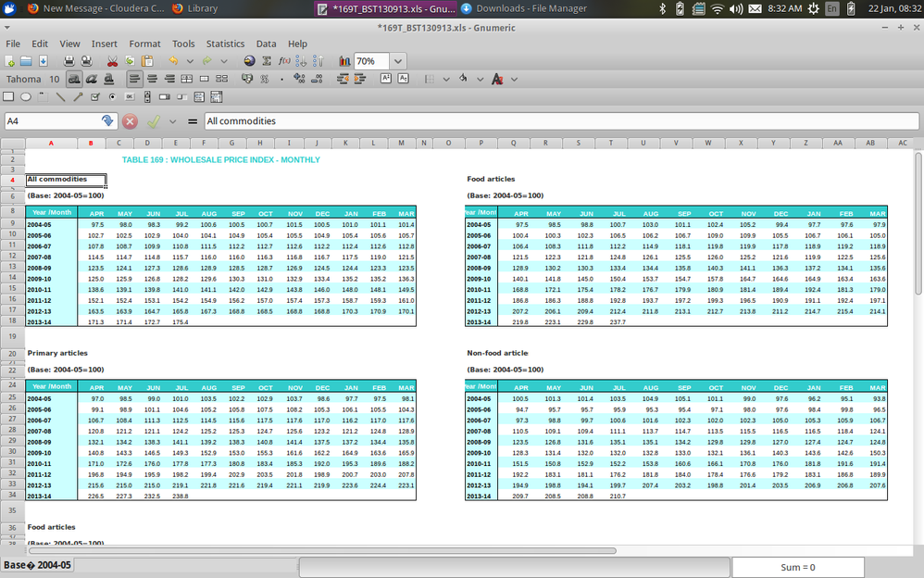
Task: Open the Format menu
Action: click(x=144, y=44)
